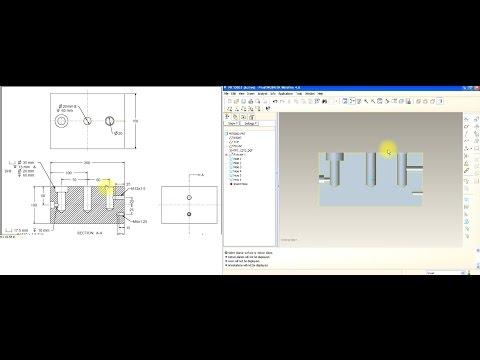This screenshot has width=480, height=360.
Task: Click the navigator panel collapse sash
Action: (277, 173)
